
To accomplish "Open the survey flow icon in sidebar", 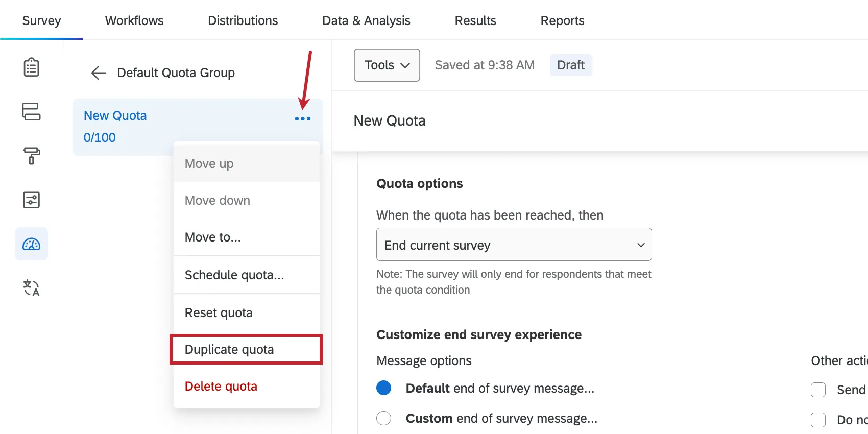I will (31, 111).
